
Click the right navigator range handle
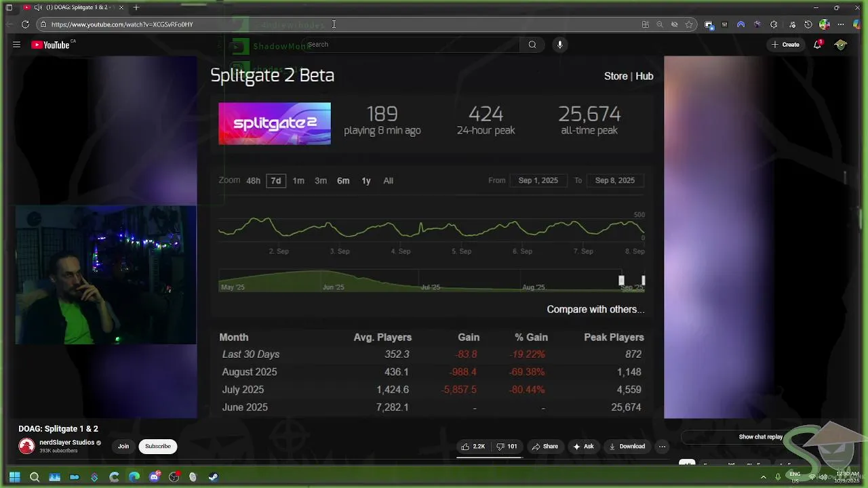[643, 280]
